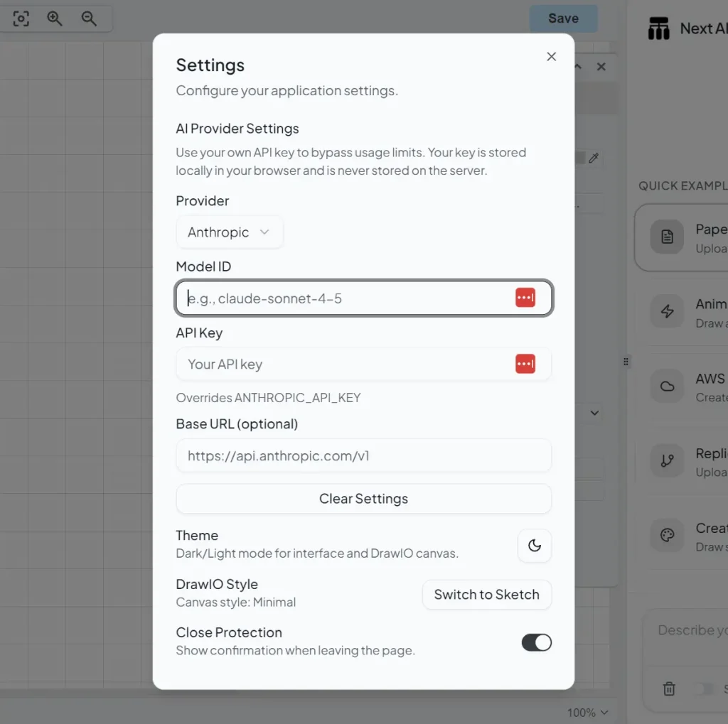Image resolution: width=728 pixels, height=724 pixels.
Task: Select the AWS cloud example icon
Action: 666,386
